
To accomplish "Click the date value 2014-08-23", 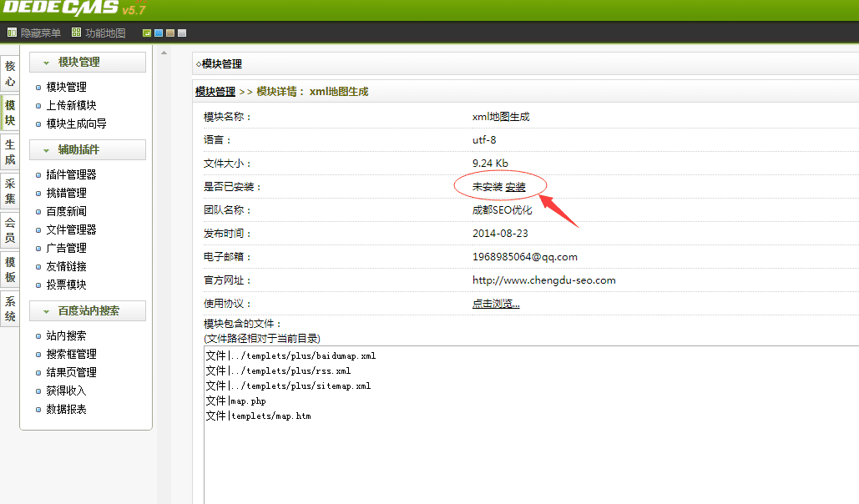I will pos(500,234).
